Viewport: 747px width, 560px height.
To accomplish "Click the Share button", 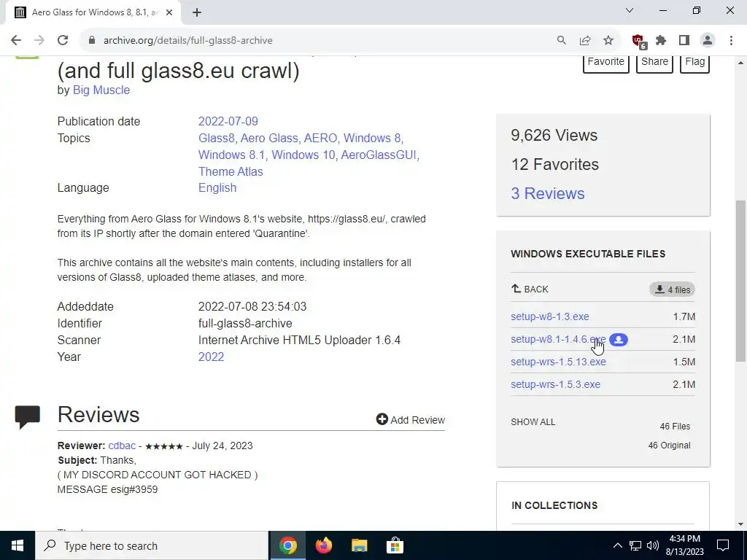I will [654, 63].
